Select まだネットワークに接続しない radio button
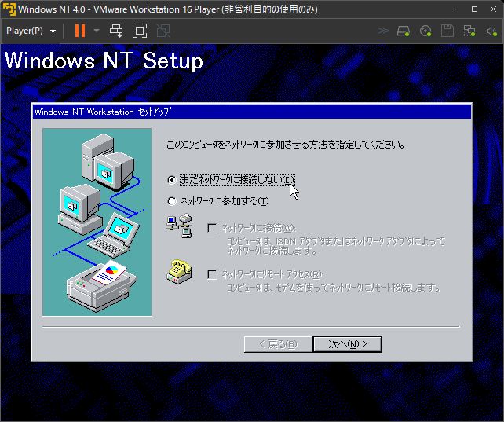The image size is (504, 422). 172,180
